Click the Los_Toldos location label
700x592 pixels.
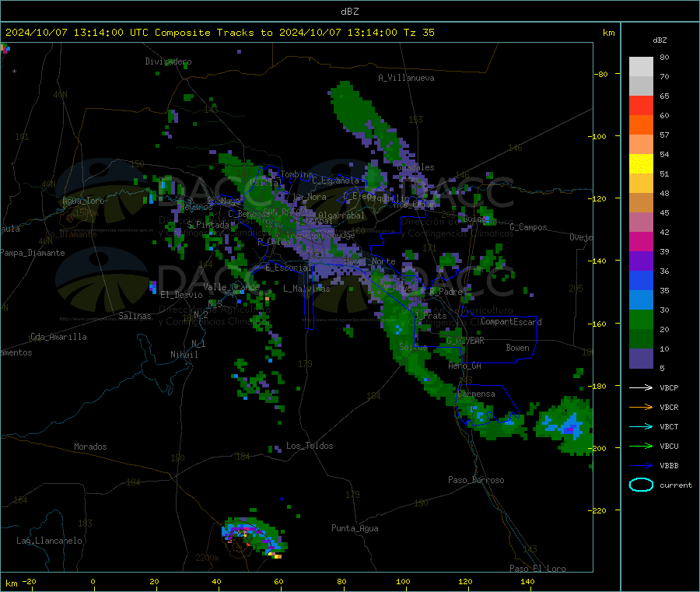(310, 446)
